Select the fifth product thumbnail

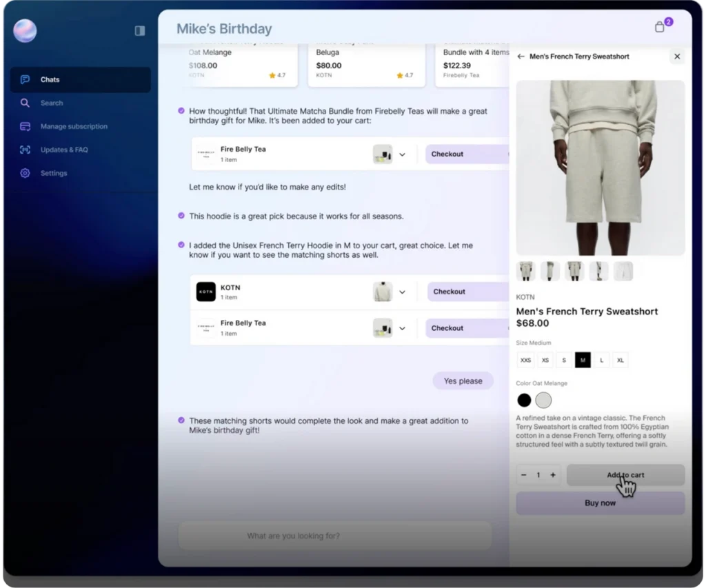click(623, 271)
